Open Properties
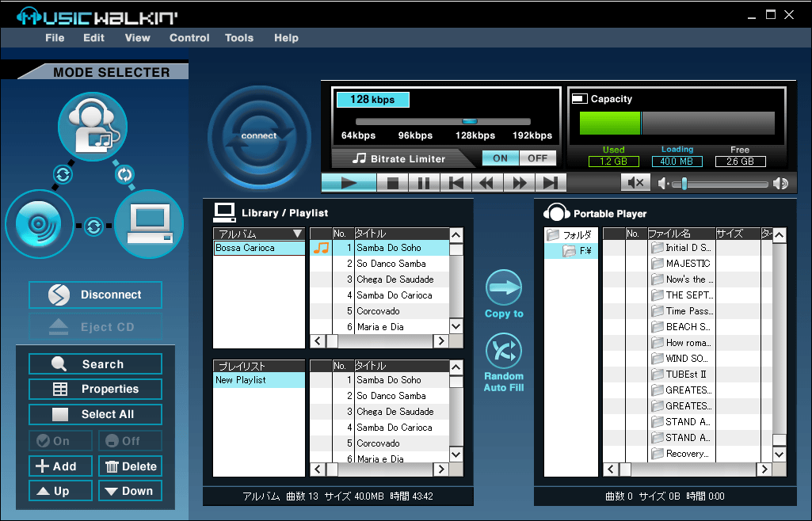The width and height of the screenshot is (812, 521). click(95, 389)
